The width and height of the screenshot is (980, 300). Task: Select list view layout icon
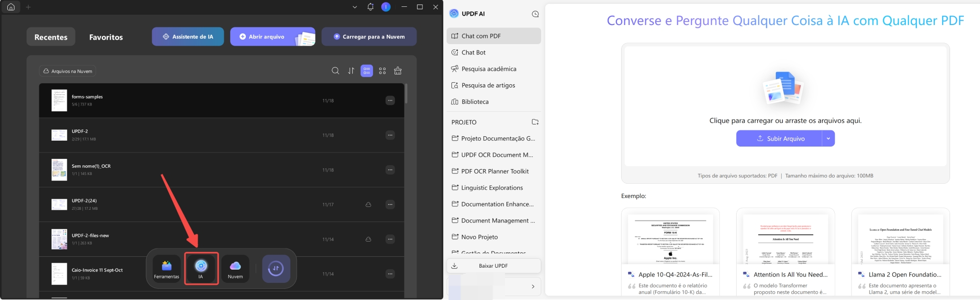[367, 71]
